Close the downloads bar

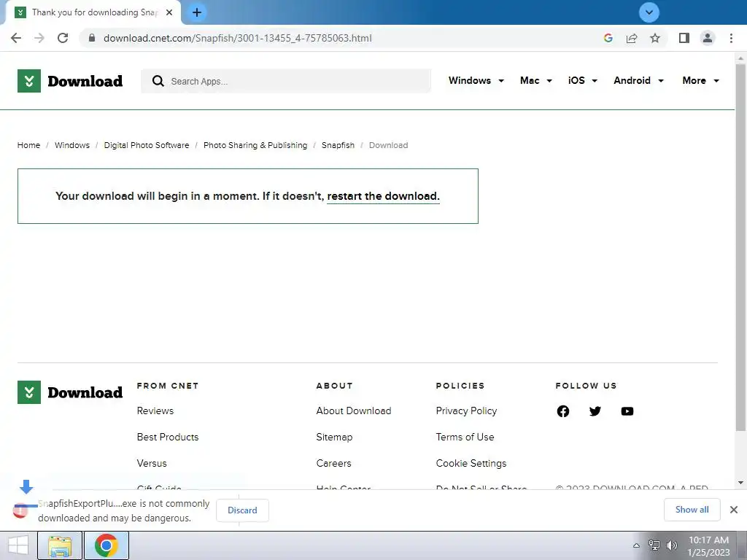[734, 510]
